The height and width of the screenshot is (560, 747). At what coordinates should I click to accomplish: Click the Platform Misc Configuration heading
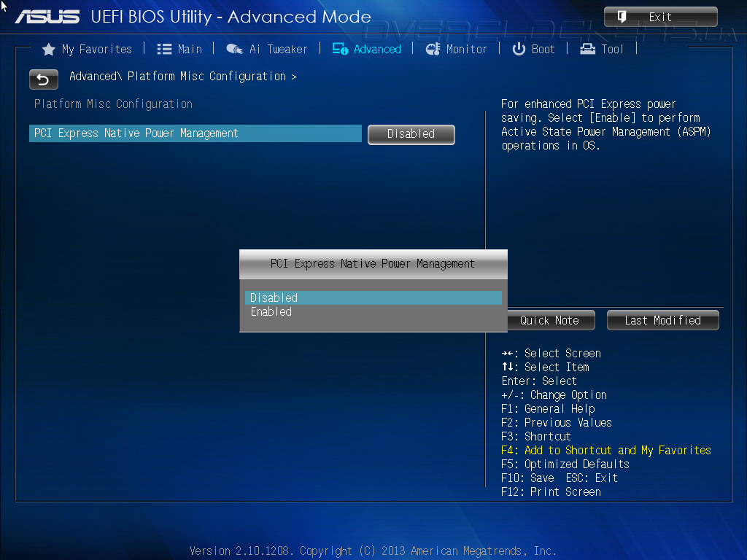113,104
